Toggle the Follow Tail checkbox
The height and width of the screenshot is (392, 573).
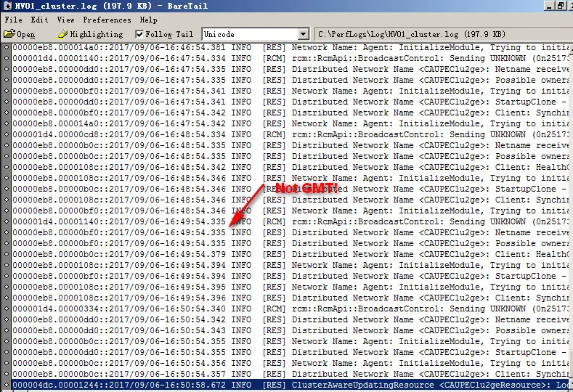[139, 34]
